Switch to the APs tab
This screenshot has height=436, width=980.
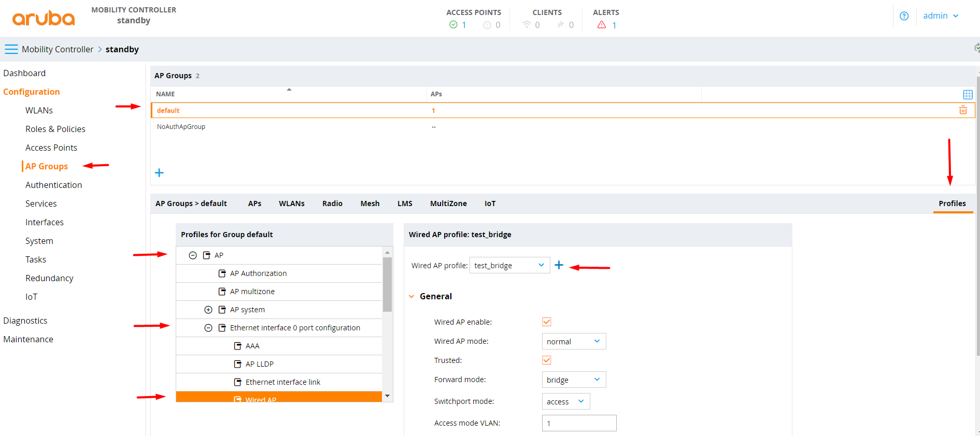point(254,204)
